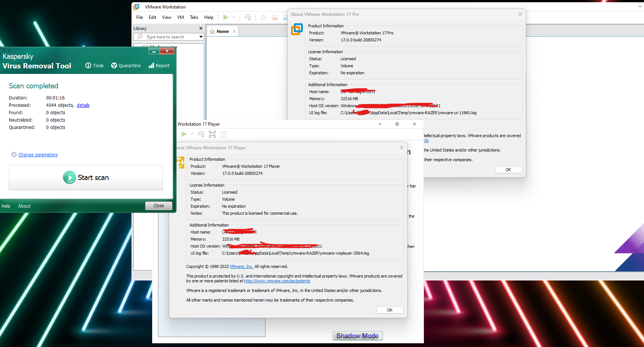This screenshot has height=347, width=644.
Task: Click green play button in Workstation Player toolbar
Action: (184, 134)
